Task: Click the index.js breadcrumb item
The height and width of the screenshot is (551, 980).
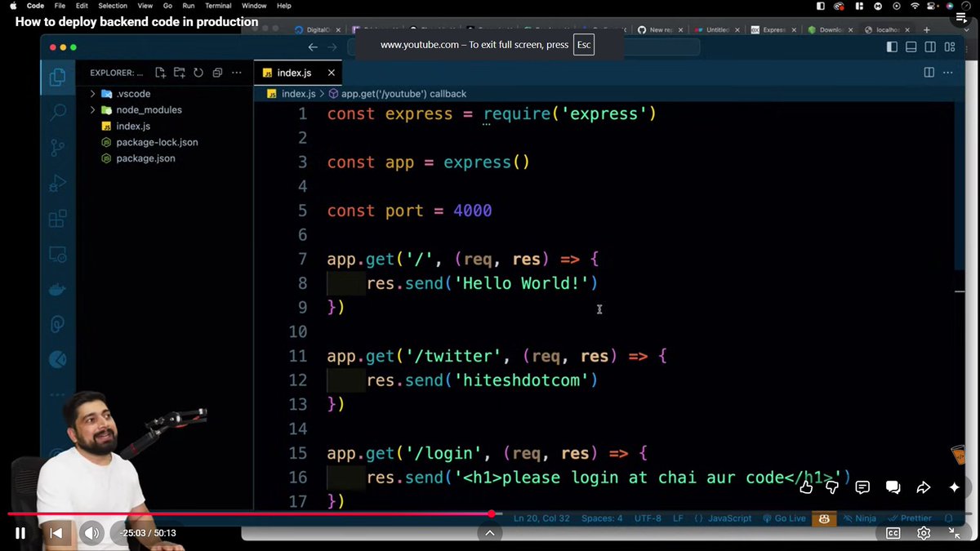Action: (x=292, y=94)
